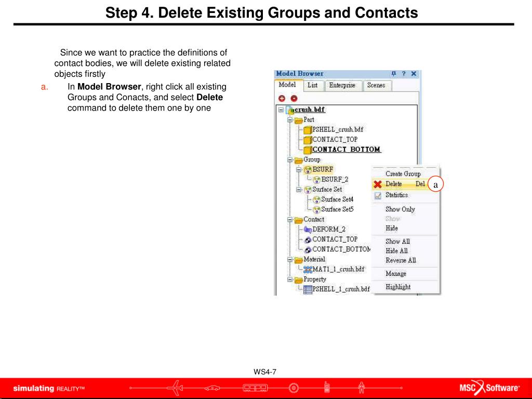Collapse the crush.bdf root node

[x=281, y=110]
